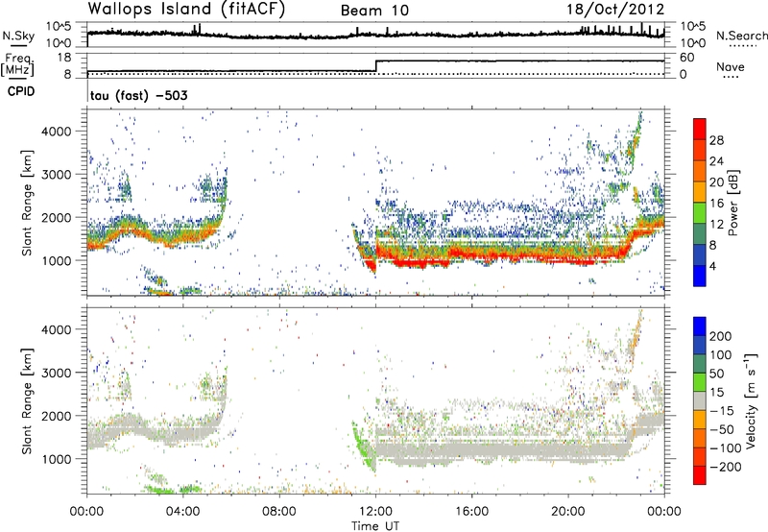This screenshot has width=768, height=532.
Task: Click the '16' tick on power colorbar
Action: [716, 204]
